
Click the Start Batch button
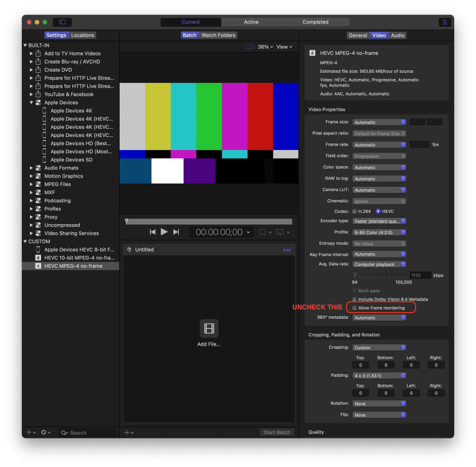(x=277, y=432)
